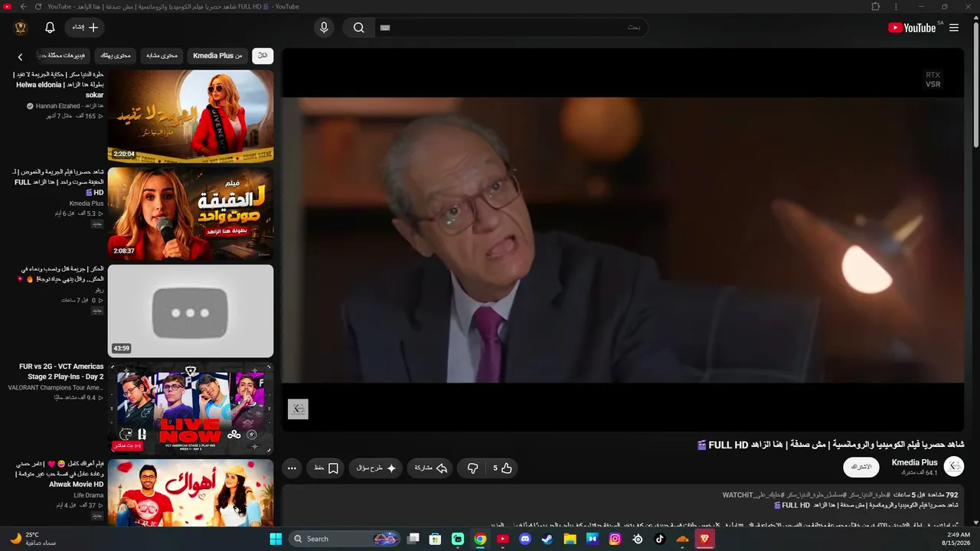The height and width of the screenshot is (551, 980).
Task: Open File Explorer from the taskbar
Action: click(x=570, y=539)
